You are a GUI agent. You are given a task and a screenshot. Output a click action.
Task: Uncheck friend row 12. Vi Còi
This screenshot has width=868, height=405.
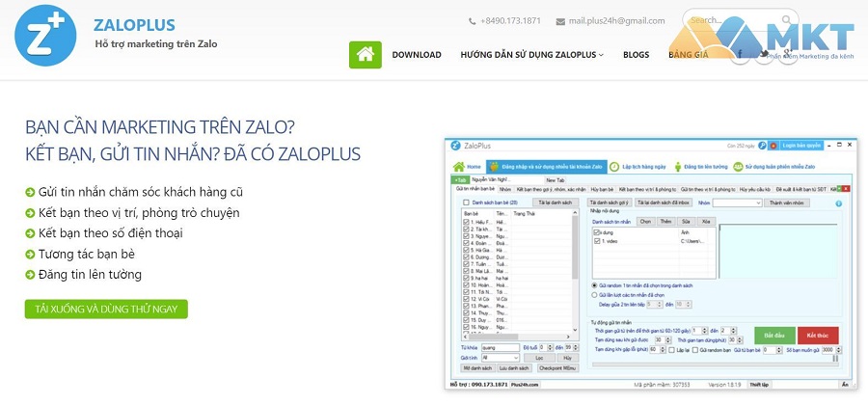466,299
